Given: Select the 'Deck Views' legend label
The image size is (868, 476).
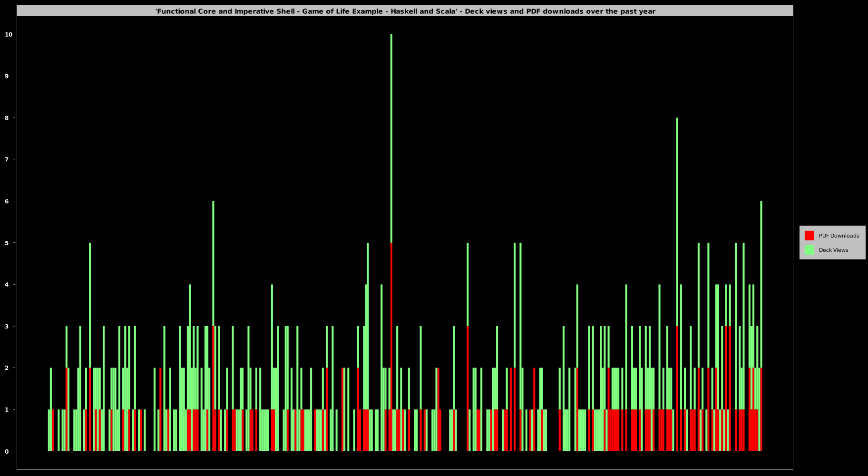Looking at the screenshot, I should coord(833,250).
